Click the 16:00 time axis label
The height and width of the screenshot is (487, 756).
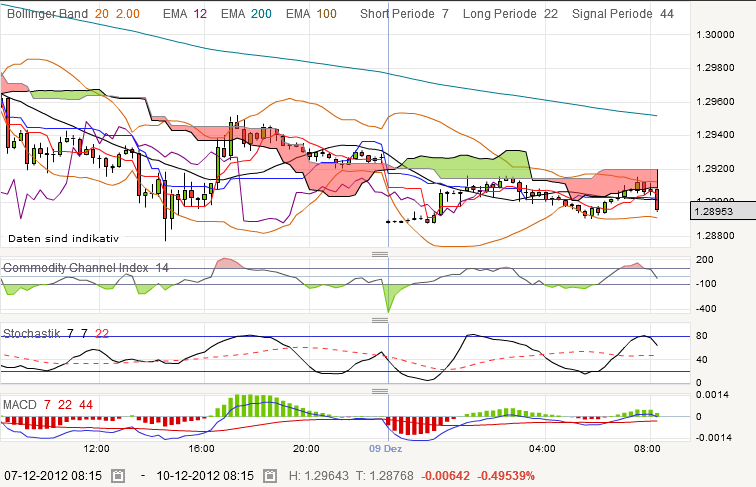201,448
